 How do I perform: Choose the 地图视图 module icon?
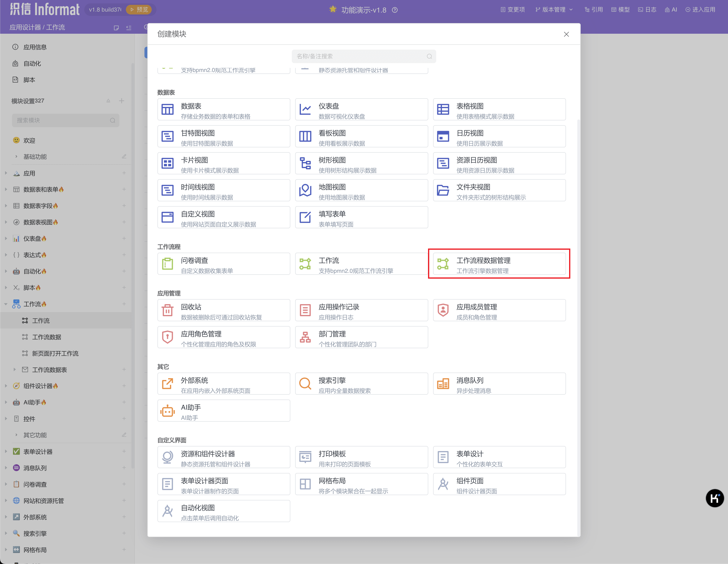click(x=305, y=190)
